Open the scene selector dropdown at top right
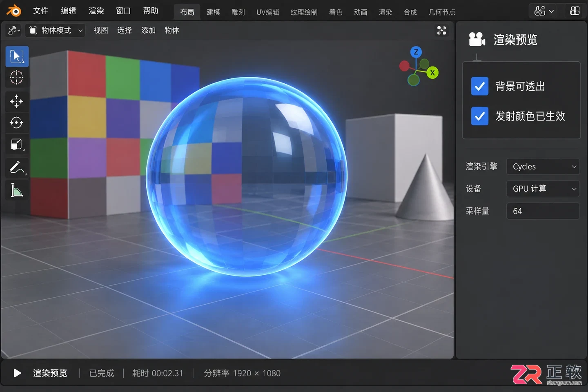Viewport: 588px width, 392px height. pos(544,11)
